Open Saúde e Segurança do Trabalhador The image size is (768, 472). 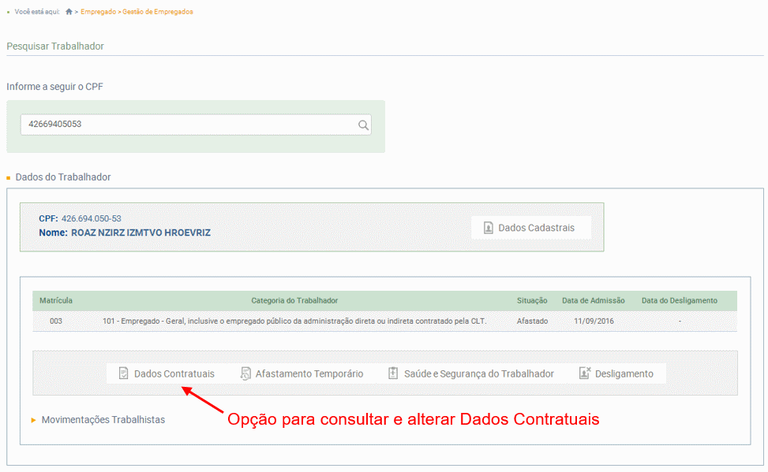point(478,374)
